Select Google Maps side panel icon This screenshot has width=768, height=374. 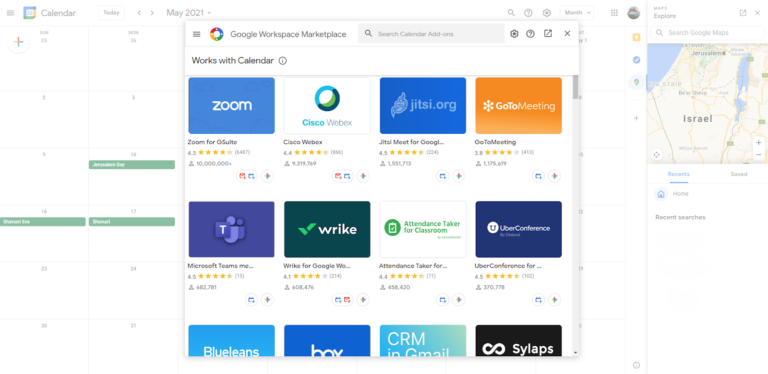pos(636,82)
